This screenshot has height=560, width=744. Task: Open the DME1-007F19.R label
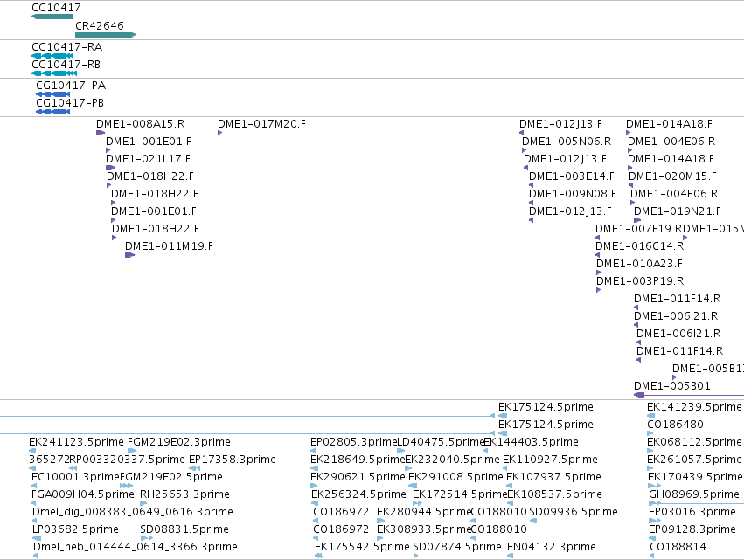[x=639, y=229]
